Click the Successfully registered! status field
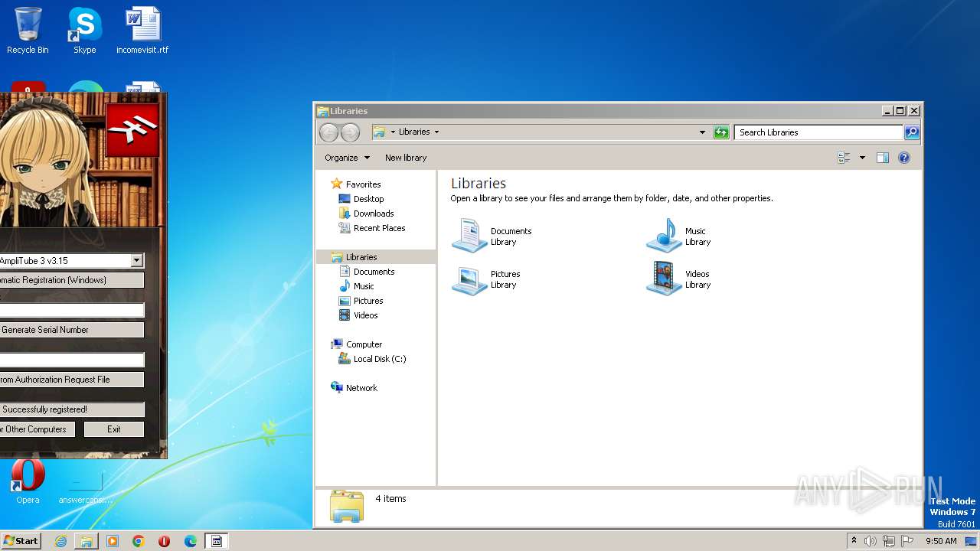 click(x=72, y=409)
